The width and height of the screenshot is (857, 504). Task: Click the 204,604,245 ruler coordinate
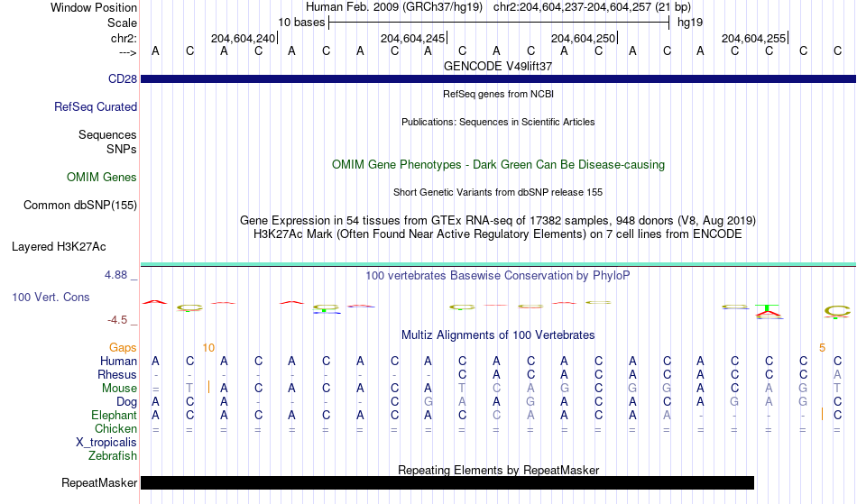[412, 38]
